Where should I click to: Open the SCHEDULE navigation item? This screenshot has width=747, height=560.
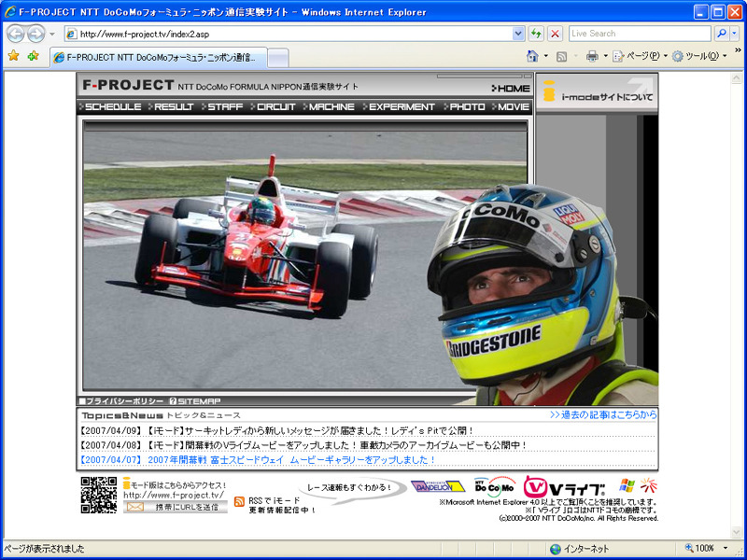click(x=110, y=106)
